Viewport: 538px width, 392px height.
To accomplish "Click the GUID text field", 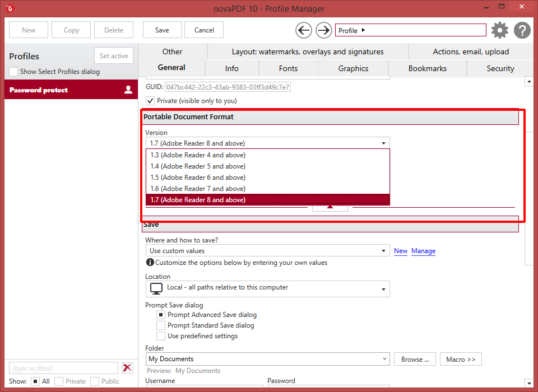I will click(228, 87).
